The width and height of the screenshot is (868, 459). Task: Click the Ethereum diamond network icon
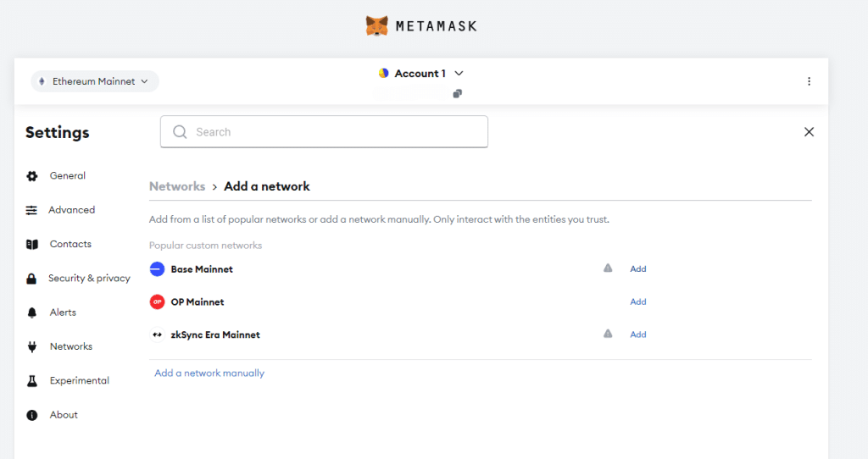click(x=42, y=81)
